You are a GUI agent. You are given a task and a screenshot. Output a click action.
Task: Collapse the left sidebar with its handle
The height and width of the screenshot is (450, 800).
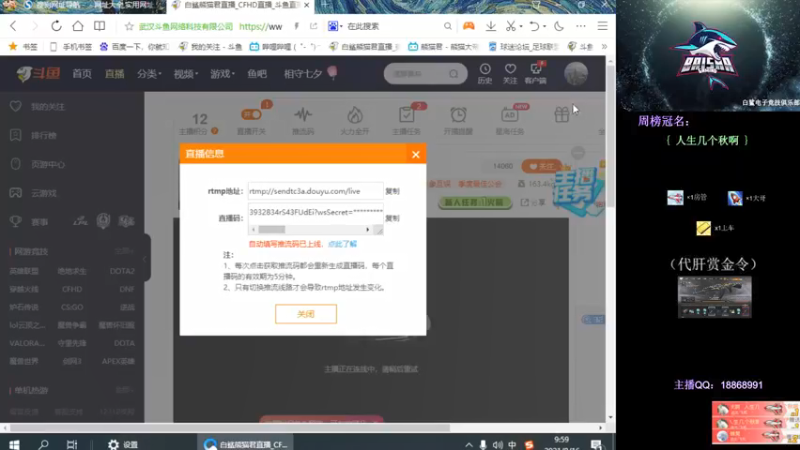click(x=145, y=258)
